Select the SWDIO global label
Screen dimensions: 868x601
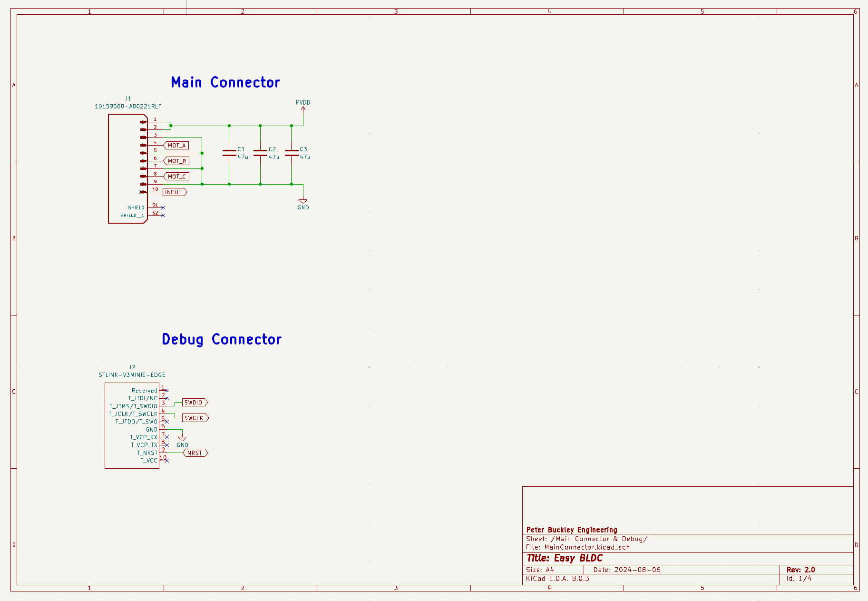(x=195, y=403)
